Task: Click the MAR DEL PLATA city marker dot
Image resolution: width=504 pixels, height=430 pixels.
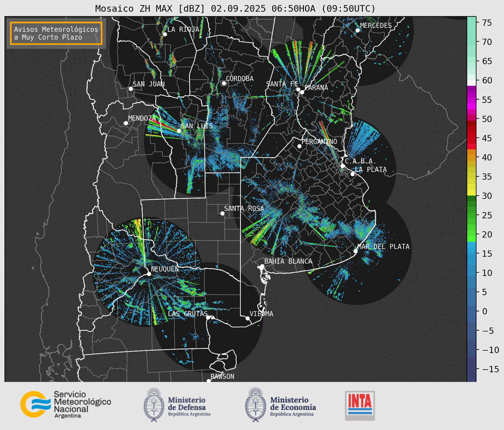Action: tap(355, 251)
